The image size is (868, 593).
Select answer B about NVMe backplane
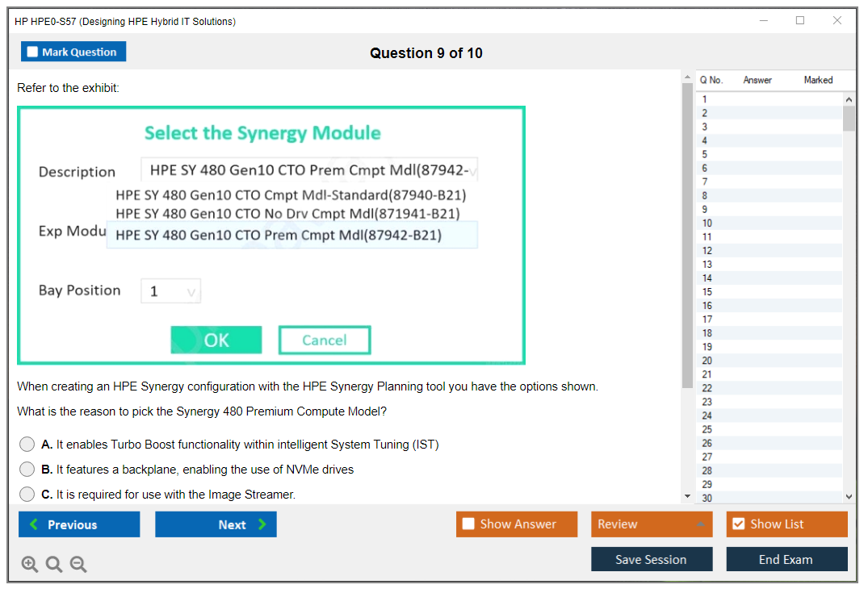(x=27, y=470)
